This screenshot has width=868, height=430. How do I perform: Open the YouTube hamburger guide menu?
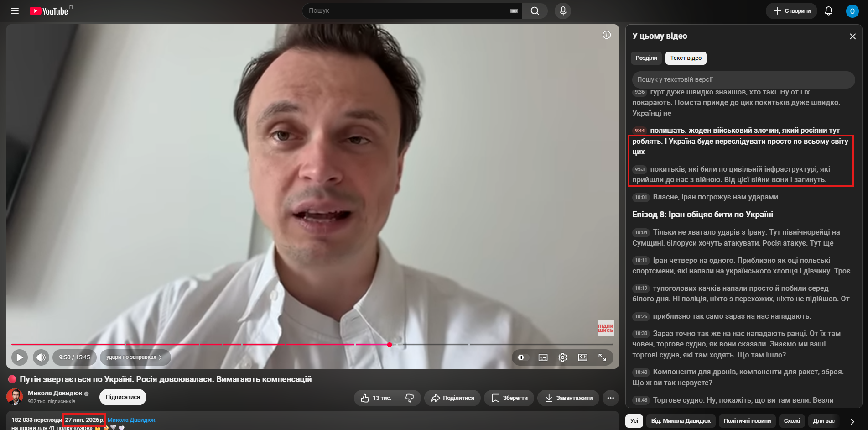pyautogui.click(x=15, y=11)
